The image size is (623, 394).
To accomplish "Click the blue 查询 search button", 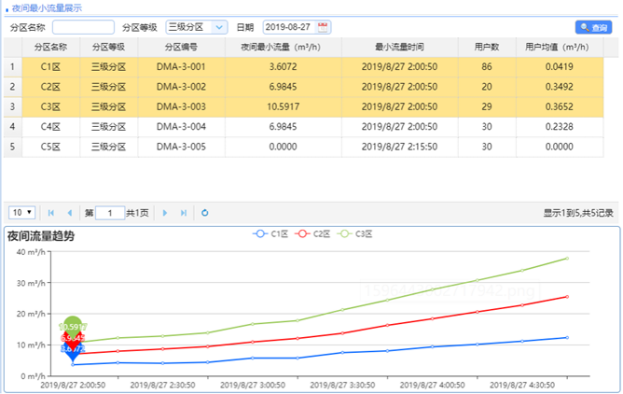I will (x=594, y=27).
